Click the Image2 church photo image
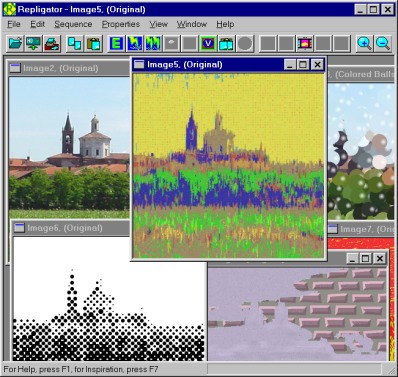 (x=69, y=148)
